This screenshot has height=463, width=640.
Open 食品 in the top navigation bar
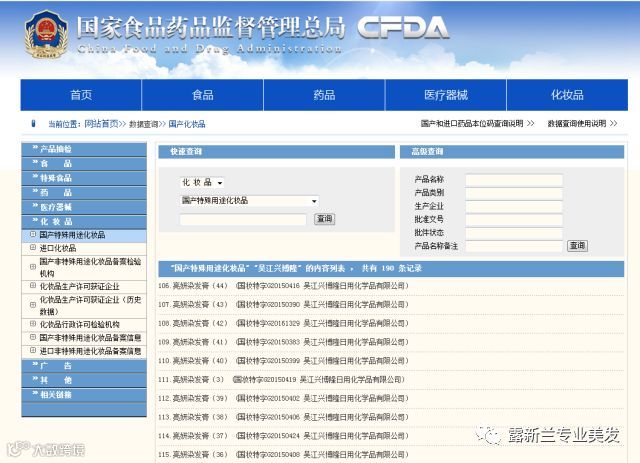202,95
